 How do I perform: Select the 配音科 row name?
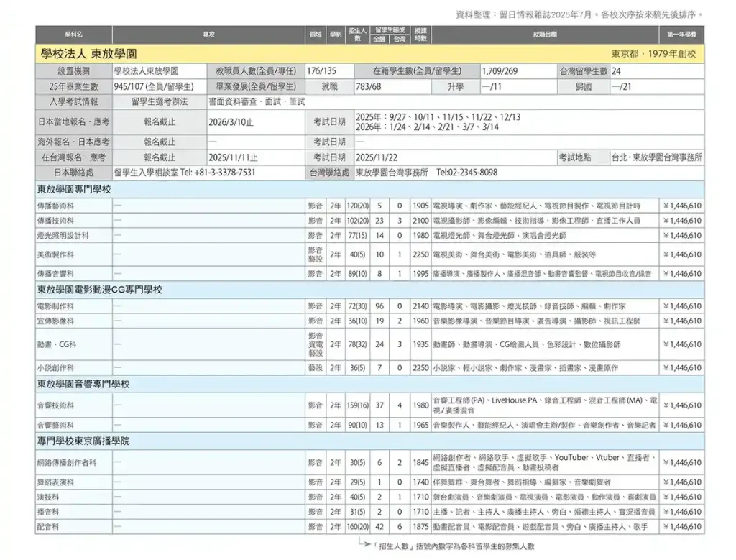[48, 528]
